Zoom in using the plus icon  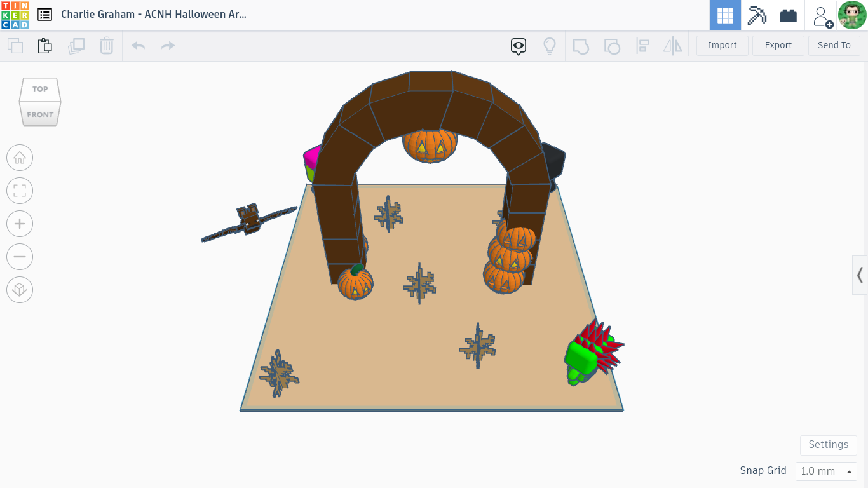(x=19, y=224)
